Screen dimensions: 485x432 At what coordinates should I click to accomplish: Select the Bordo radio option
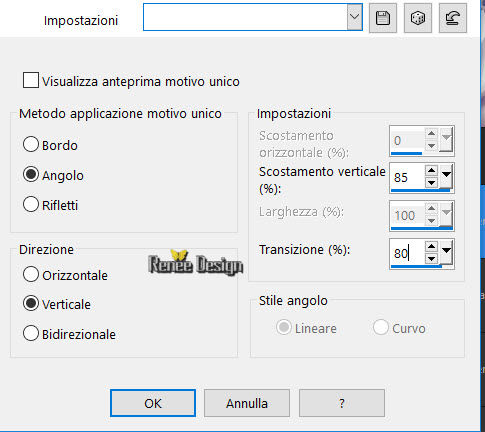[31, 145]
